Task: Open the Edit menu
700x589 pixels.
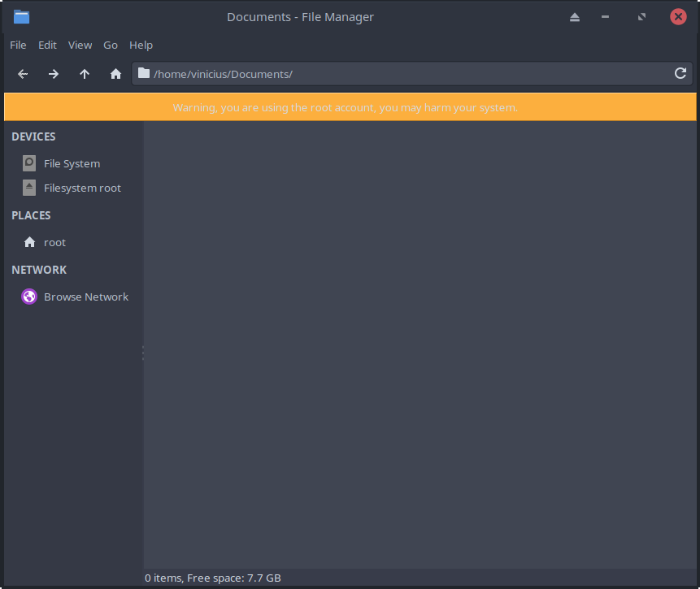Action: (x=47, y=45)
